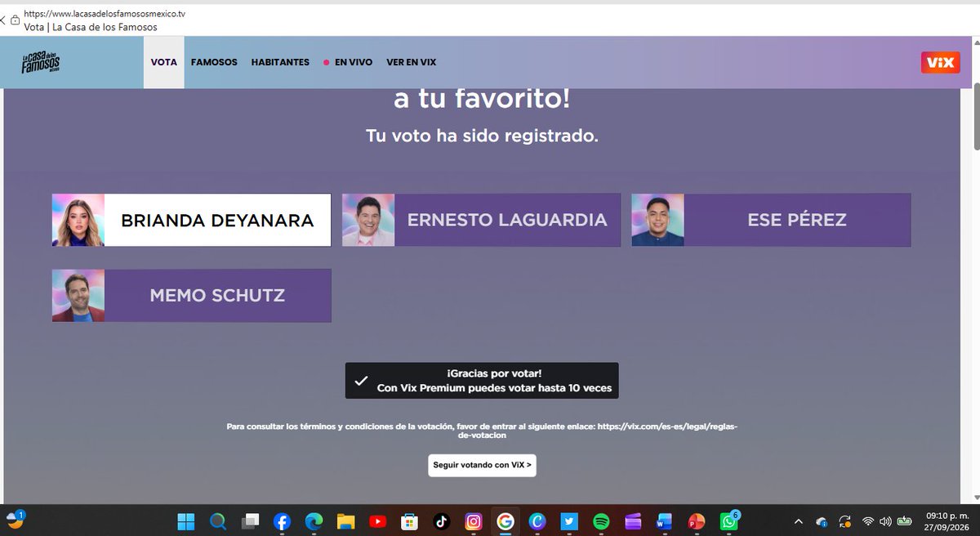
Task: Open Instagram from the taskbar
Action: click(473, 521)
